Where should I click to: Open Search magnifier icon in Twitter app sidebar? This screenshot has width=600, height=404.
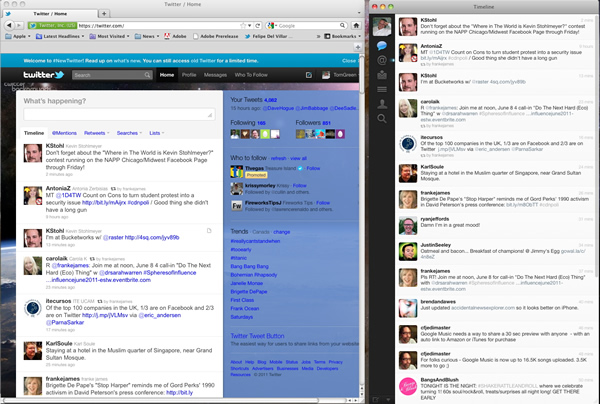[382, 119]
